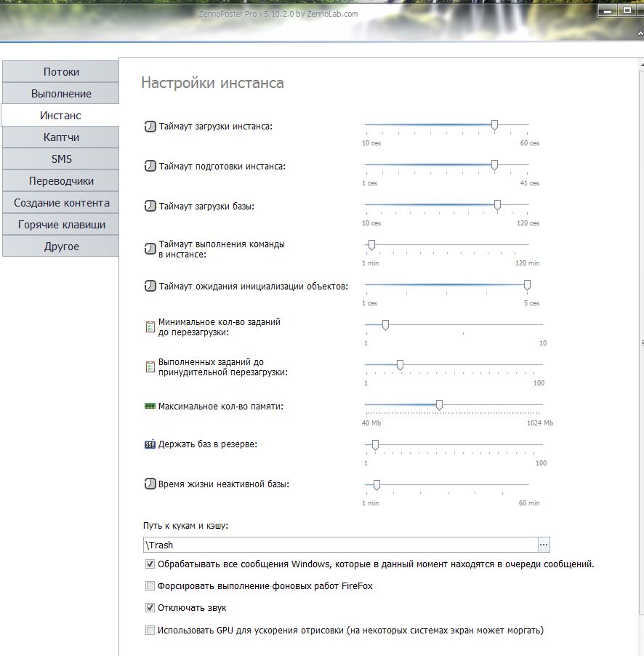The height and width of the screenshot is (656, 644).
Task: Collapse the header with the up chevron
Action: pos(640,33)
